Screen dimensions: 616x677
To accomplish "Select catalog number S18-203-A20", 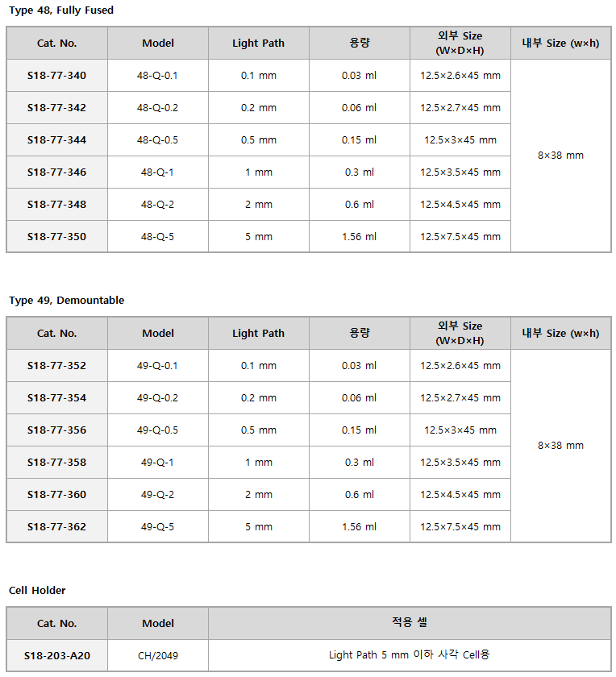I will 57,656.
